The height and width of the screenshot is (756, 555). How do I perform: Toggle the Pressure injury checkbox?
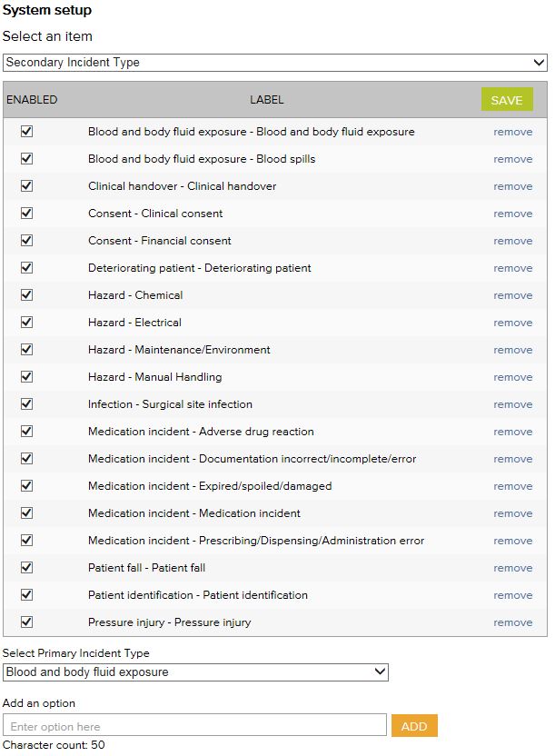coord(26,622)
